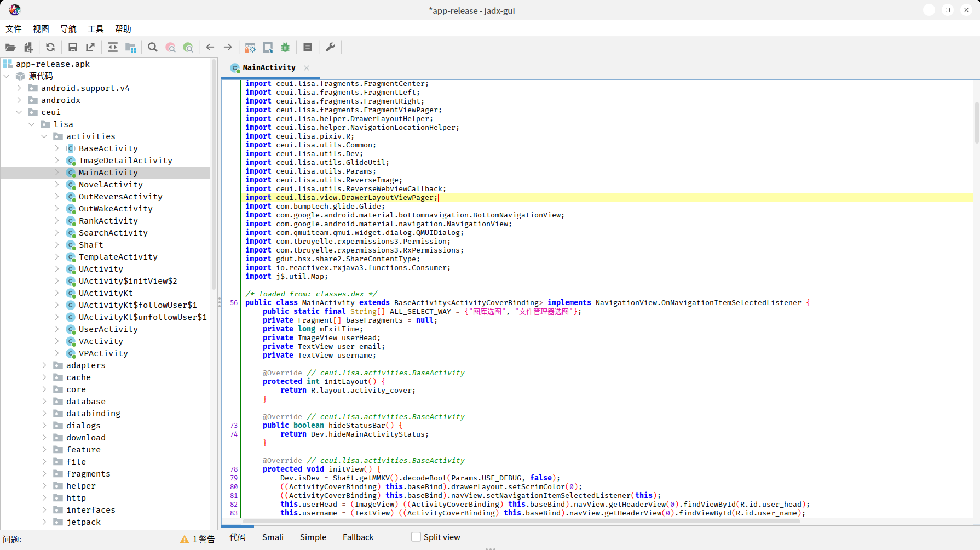Click the add files icon

click(28, 48)
